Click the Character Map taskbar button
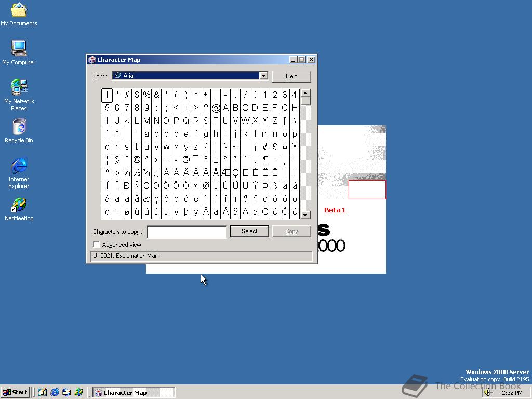The width and height of the screenshot is (532, 399). coord(134,392)
